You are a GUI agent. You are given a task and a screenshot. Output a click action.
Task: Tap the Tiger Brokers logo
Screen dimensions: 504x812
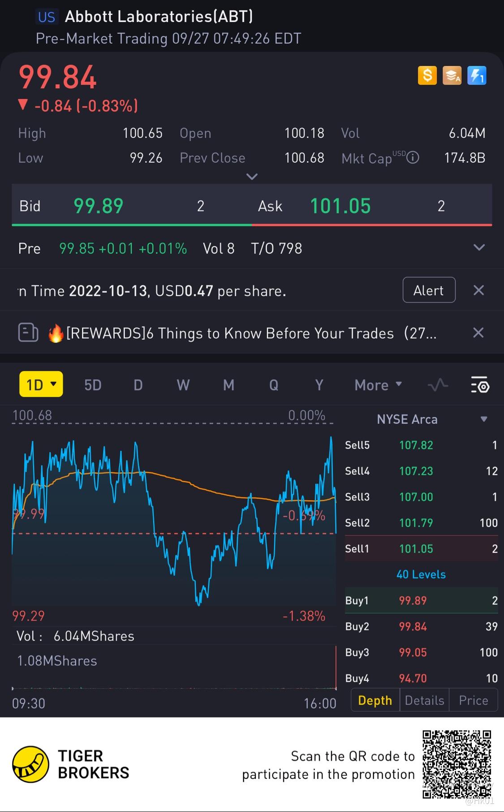tap(70, 764)
